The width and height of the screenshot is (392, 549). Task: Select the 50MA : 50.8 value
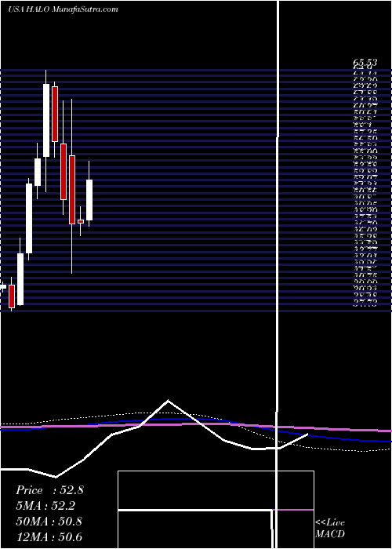49,522
